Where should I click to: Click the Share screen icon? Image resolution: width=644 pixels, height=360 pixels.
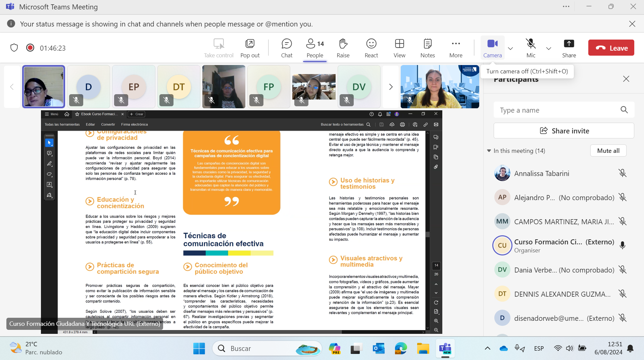pyautogui.click(x=569, y=48)
